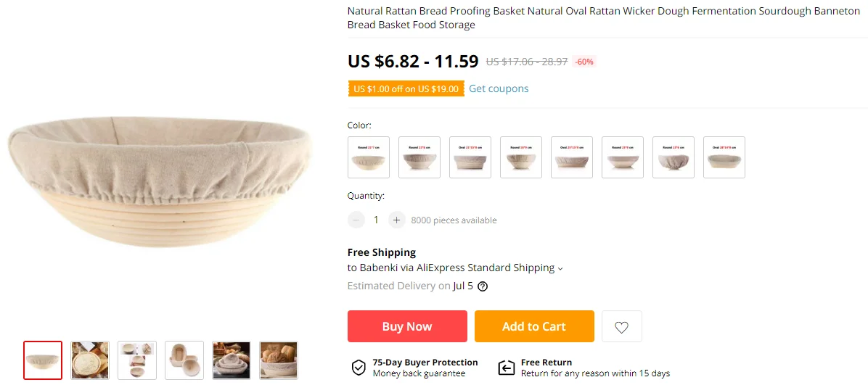Select the first Round color variant

369,157
